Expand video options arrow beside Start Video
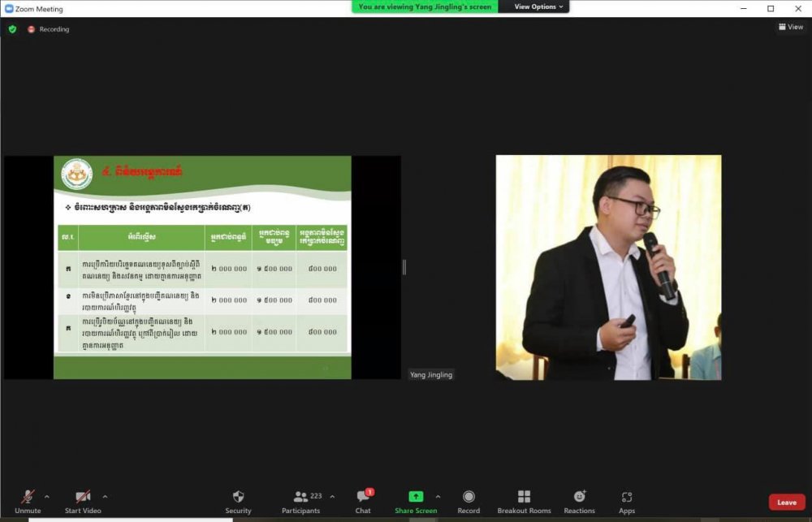 105,496
